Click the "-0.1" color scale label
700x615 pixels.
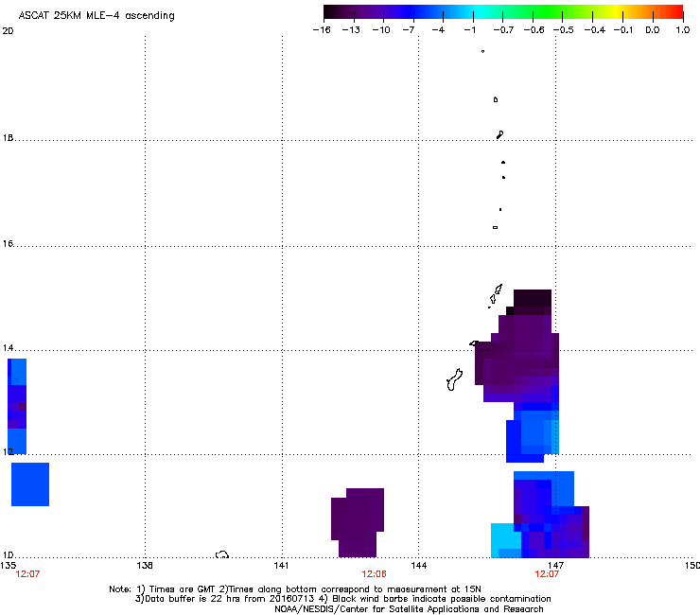click(x=623, y=30)
